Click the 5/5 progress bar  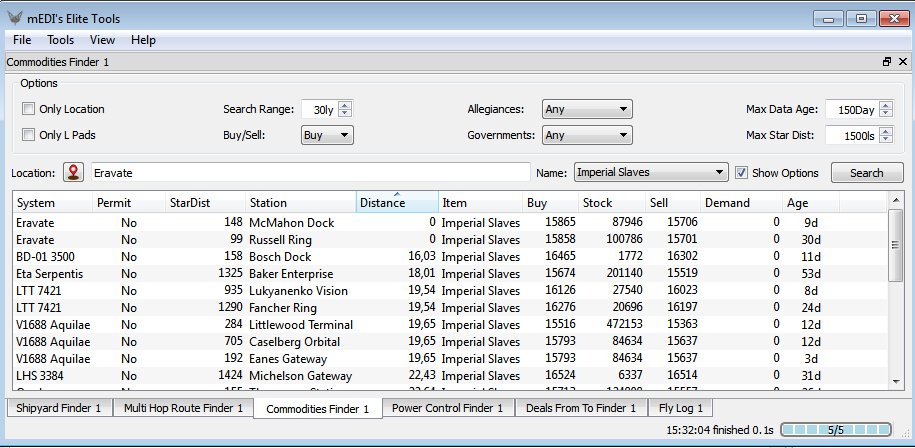836,430
